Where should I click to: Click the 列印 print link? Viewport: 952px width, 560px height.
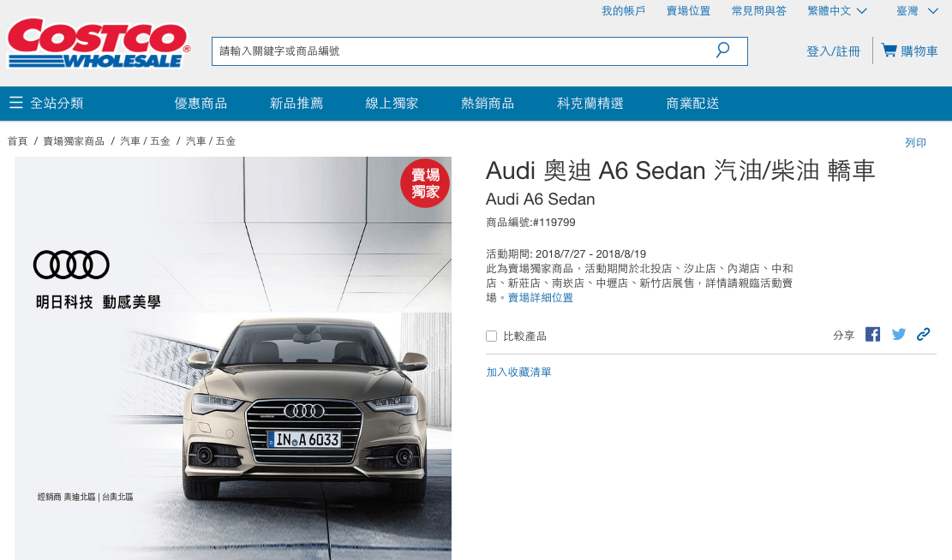pyautogui.click(x=916, y=142)
